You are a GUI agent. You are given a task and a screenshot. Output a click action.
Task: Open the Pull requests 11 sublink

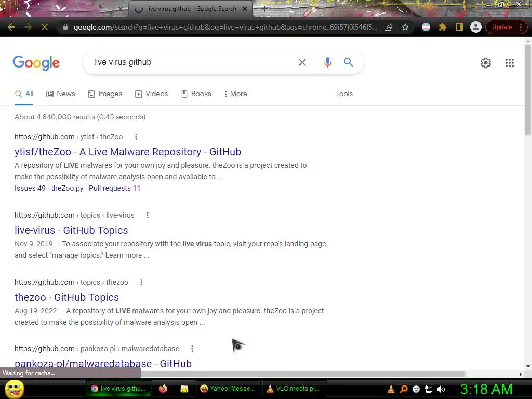115,188
